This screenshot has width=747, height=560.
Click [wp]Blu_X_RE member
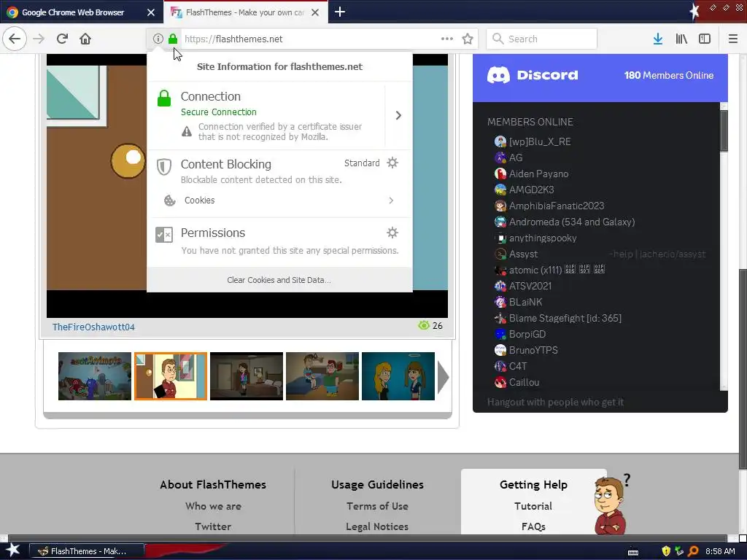coord(533,141)
